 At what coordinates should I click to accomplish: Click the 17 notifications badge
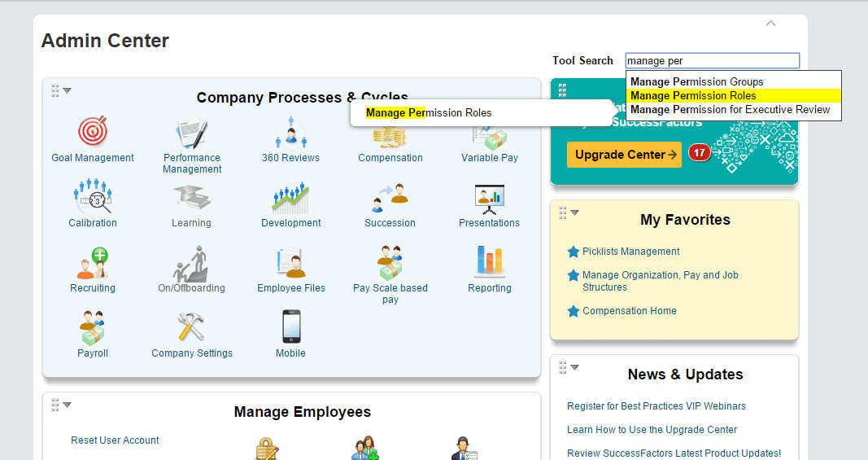pyautogui.click(x=699, y=152)
